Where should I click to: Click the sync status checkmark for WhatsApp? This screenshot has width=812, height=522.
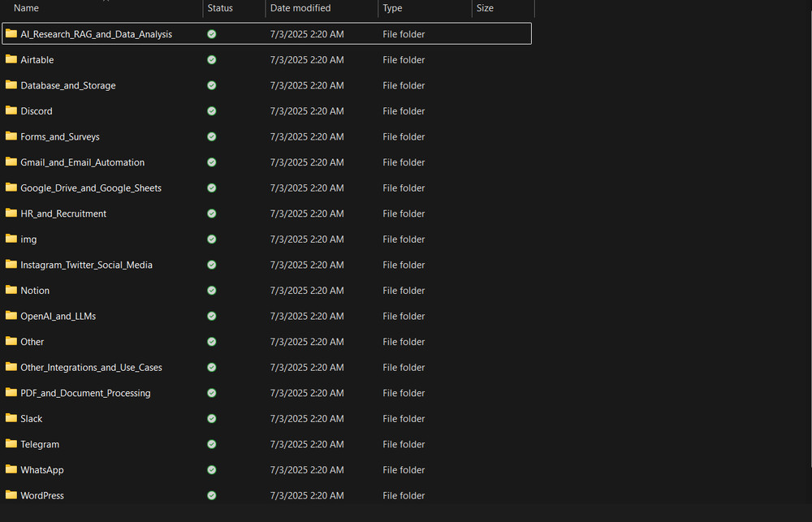click(212, 470)
